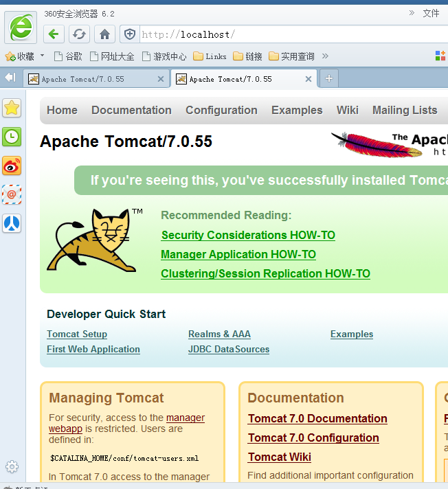The image size is (448, 489).
Task: Open the JDBC DataSources link
Action: click(229, 349)
